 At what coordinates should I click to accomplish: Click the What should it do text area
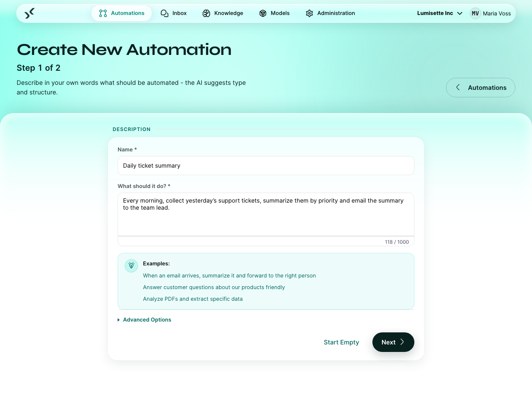pos(266,214)
